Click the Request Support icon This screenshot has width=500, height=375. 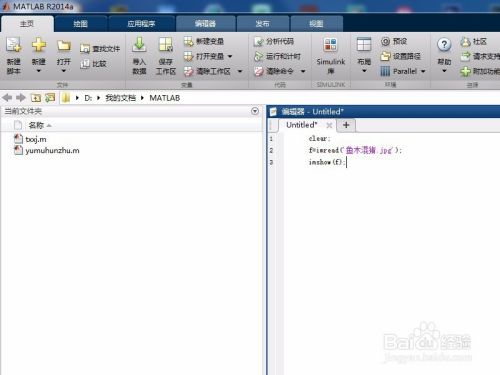click(465, 56)
